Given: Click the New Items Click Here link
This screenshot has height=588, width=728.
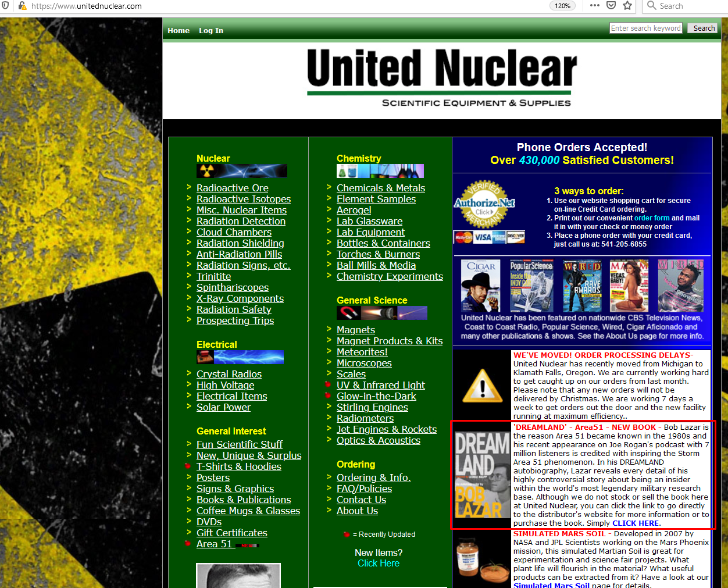Looking at the screenshot, I should click(x=379, y=563).
